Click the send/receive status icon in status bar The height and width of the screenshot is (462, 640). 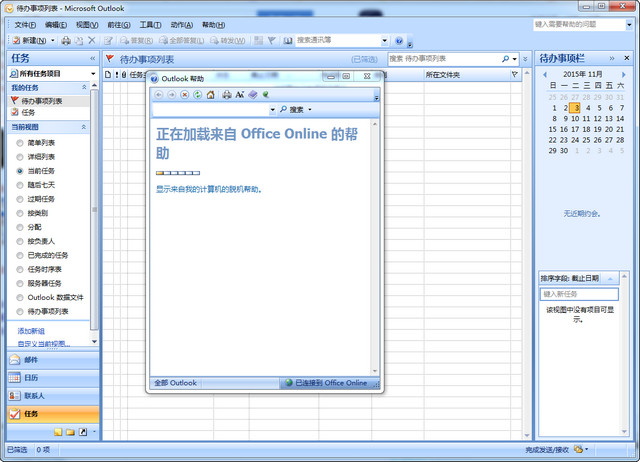(578, 449)
